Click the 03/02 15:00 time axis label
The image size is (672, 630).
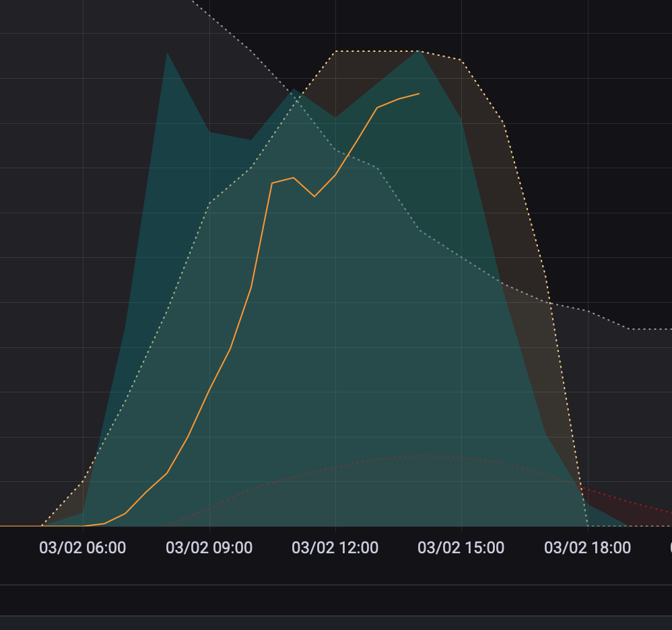(x=461, y=547)
